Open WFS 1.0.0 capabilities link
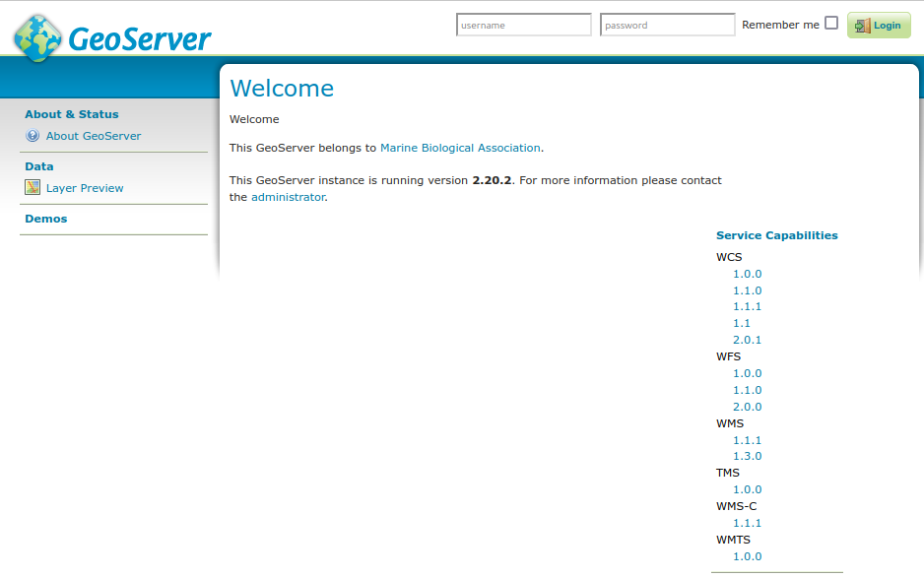924x578 pixels. click(748, 373)
